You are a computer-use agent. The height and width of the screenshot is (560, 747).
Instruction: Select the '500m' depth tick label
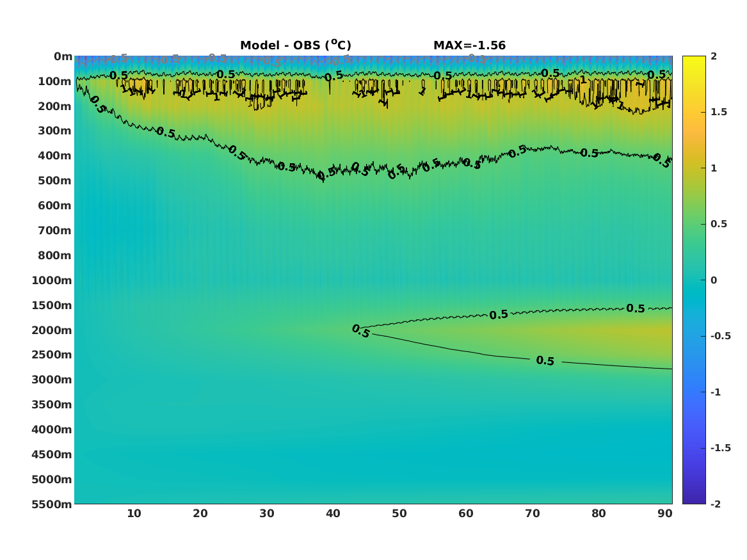pyautogui.click(x=55, y=181)
